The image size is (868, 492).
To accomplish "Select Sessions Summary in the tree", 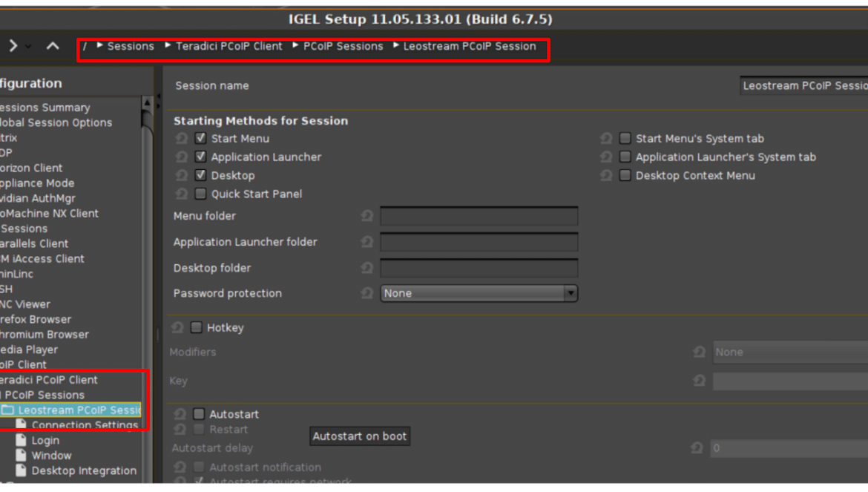I will point(45,108).
